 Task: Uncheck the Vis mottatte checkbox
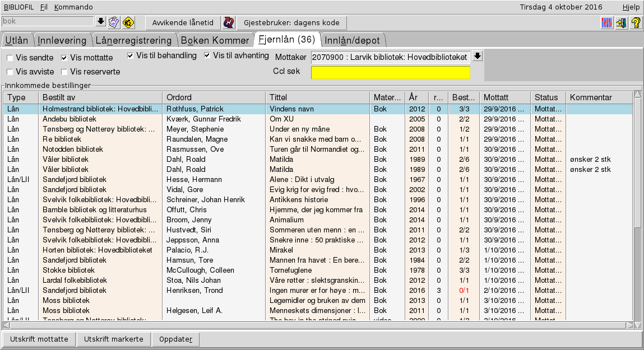pyautogui.click(x=64, y=58)
